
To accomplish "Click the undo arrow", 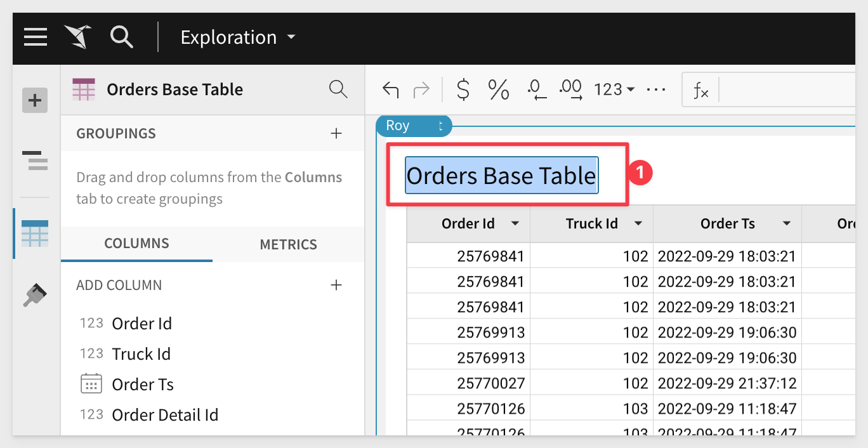I will pyautogui.click(x=390, y=90).
